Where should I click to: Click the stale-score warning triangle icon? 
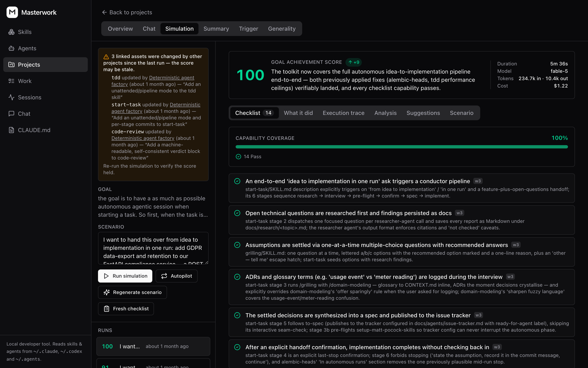pos(106,57)
